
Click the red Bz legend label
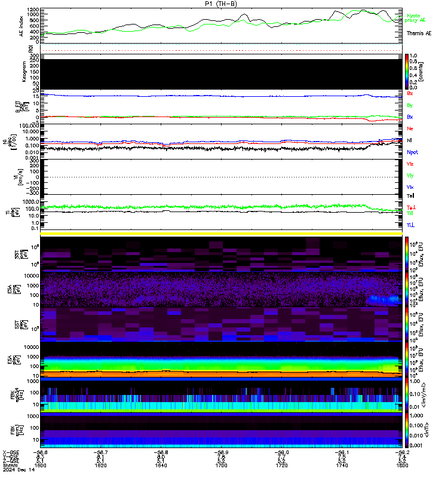410,93
